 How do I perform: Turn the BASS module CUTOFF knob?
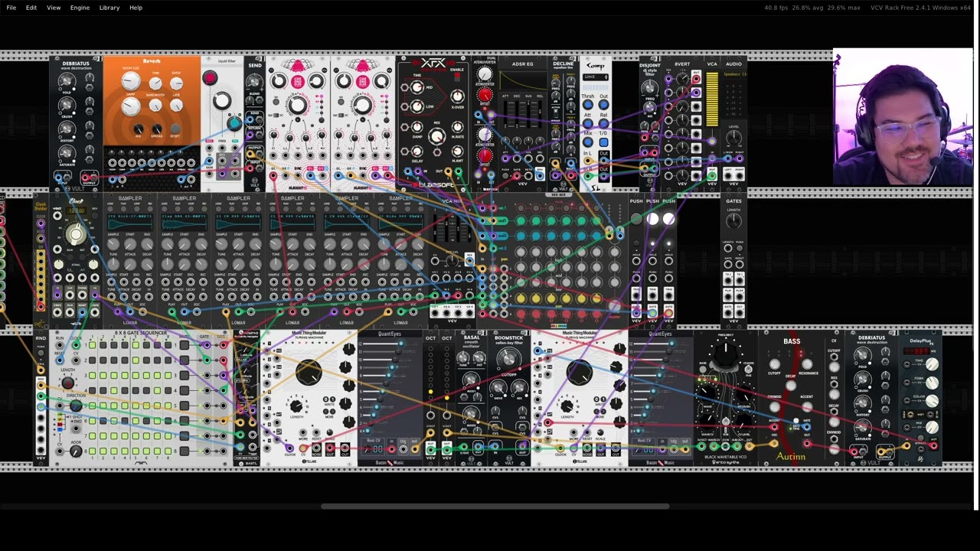[x=774, y=364]
